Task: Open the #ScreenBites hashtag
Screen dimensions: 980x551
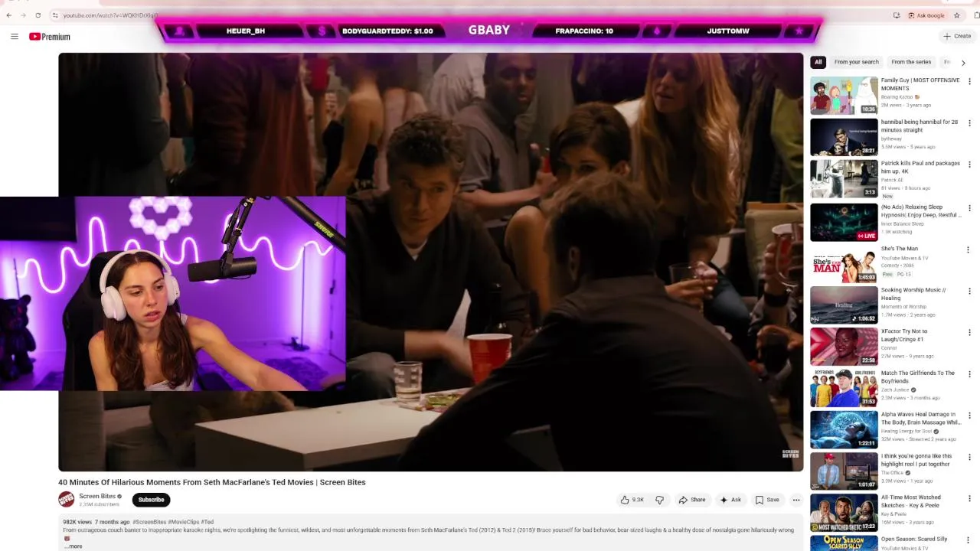Action: [149, 522]
